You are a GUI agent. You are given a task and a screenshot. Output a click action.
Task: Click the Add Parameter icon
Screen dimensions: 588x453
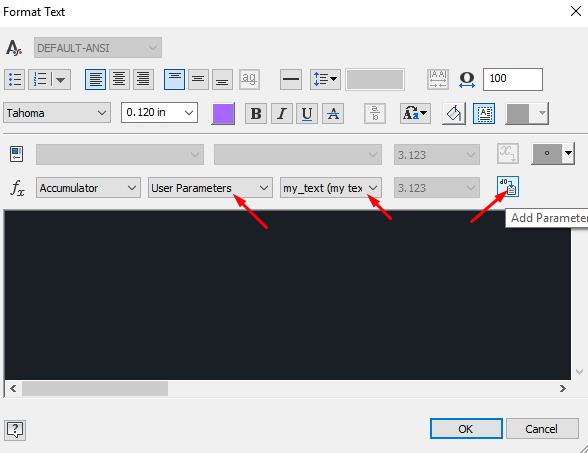click(x=508, y=186)
